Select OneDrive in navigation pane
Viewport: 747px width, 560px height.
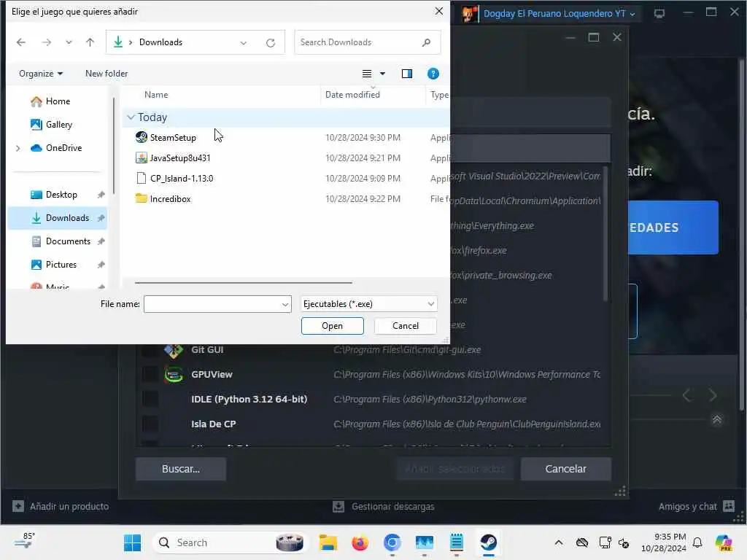point(63,148)
